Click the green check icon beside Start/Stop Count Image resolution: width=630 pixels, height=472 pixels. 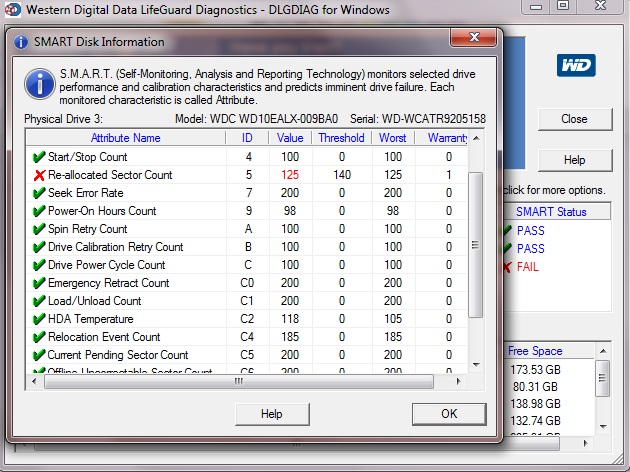point(39,157)
